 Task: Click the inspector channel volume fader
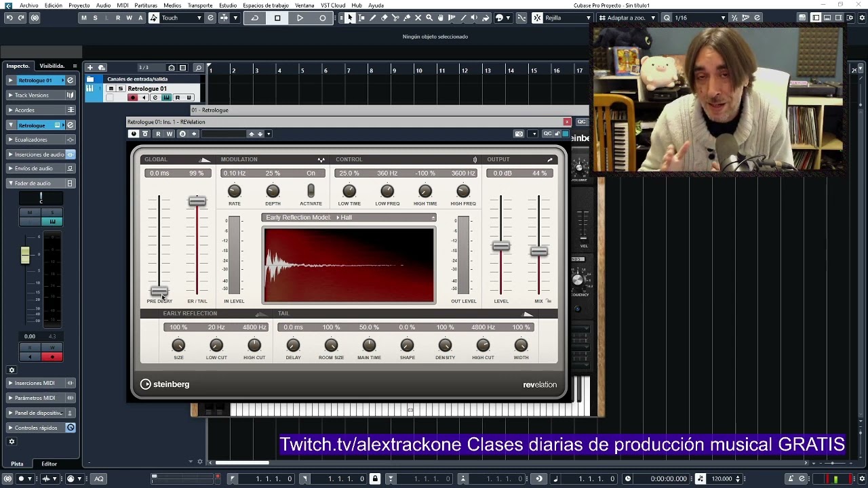pos(25,255)
